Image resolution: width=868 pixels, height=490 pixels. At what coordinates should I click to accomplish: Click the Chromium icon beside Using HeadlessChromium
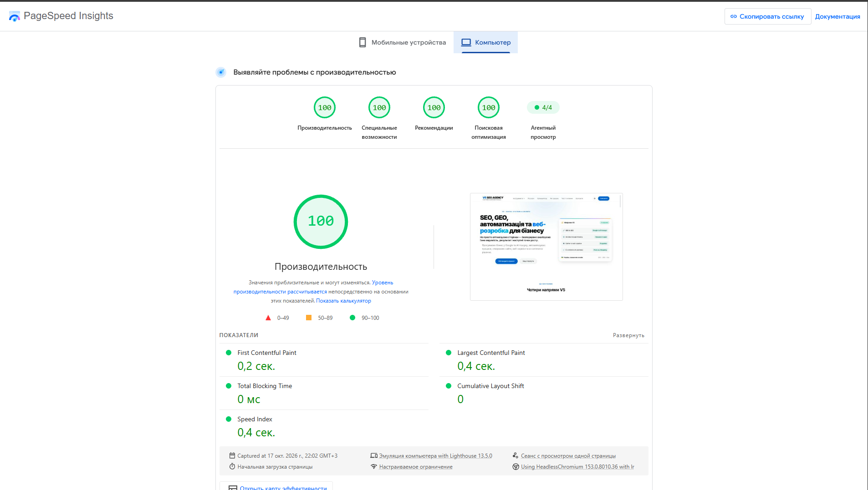[516, 466]
